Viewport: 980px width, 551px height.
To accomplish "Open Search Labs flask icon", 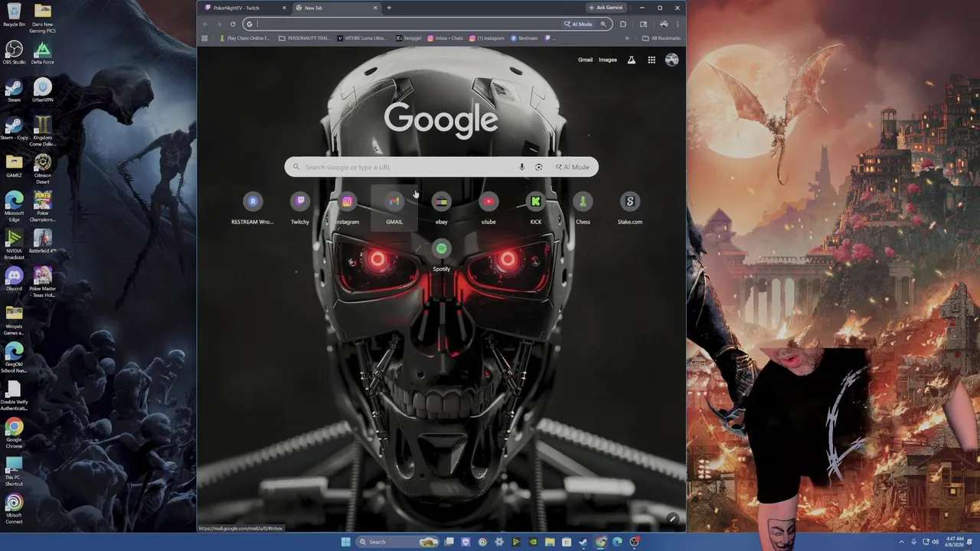I will [632, 60].
